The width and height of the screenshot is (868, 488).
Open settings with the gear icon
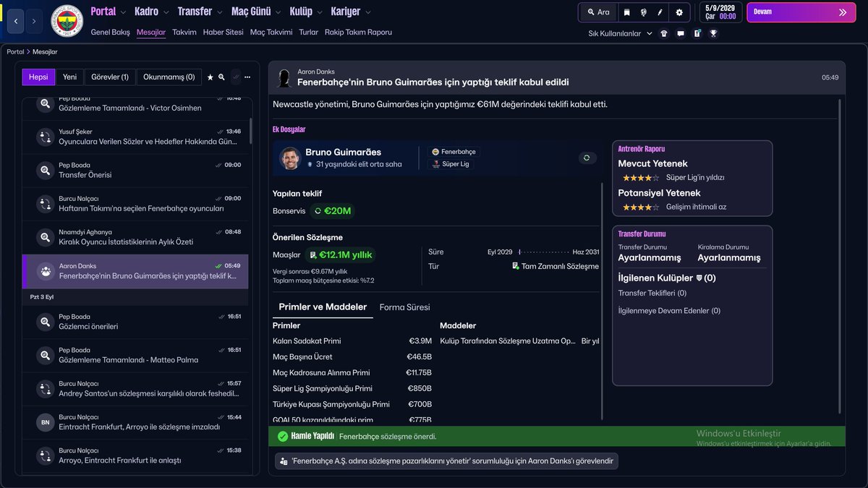tap(678, 12)
